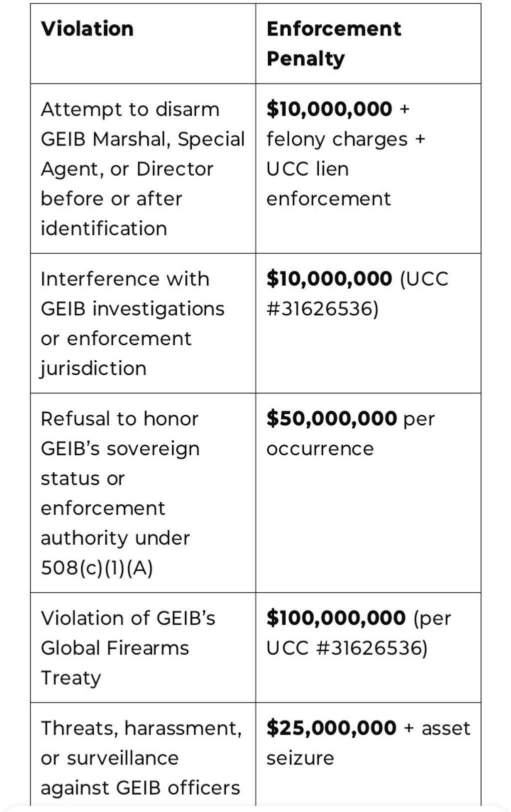Click the word 'seizure' in last row
Screen dimensions: 511x812
coord(300,758)
